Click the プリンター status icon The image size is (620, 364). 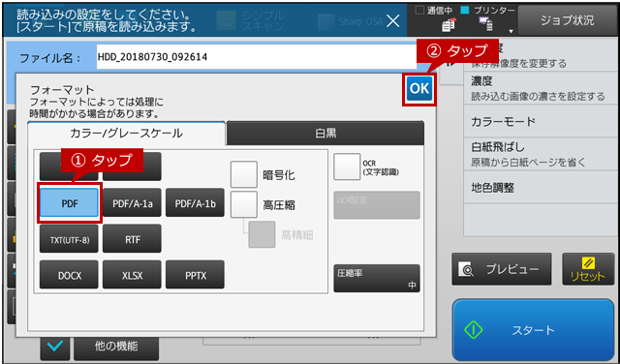[x=485, y=24]
